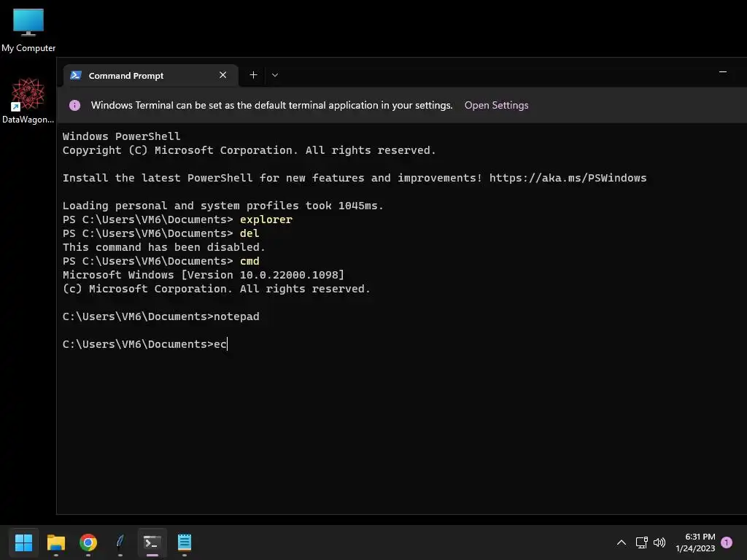The width and height of the screenshot is (747, 560).
Task: Switch to Terminal in the taskbar
Action: point(152,542)
